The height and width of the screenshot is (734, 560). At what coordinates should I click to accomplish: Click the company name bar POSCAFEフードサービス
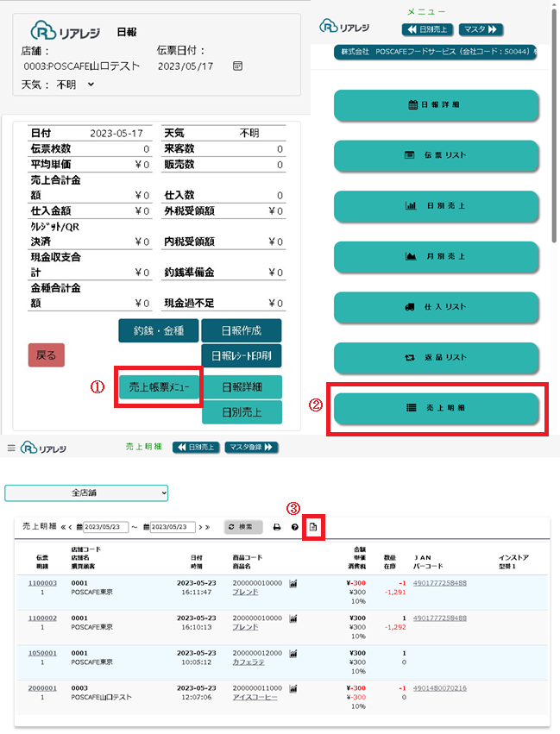[435, 52]
